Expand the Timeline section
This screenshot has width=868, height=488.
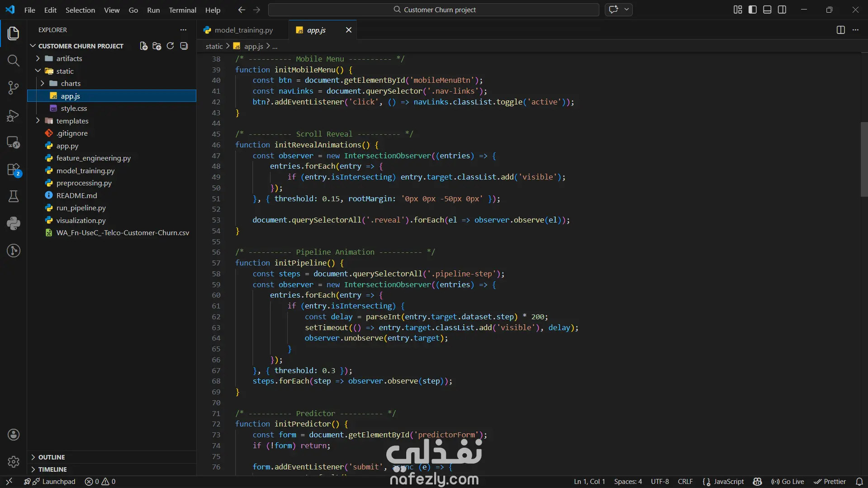[112, 469]
